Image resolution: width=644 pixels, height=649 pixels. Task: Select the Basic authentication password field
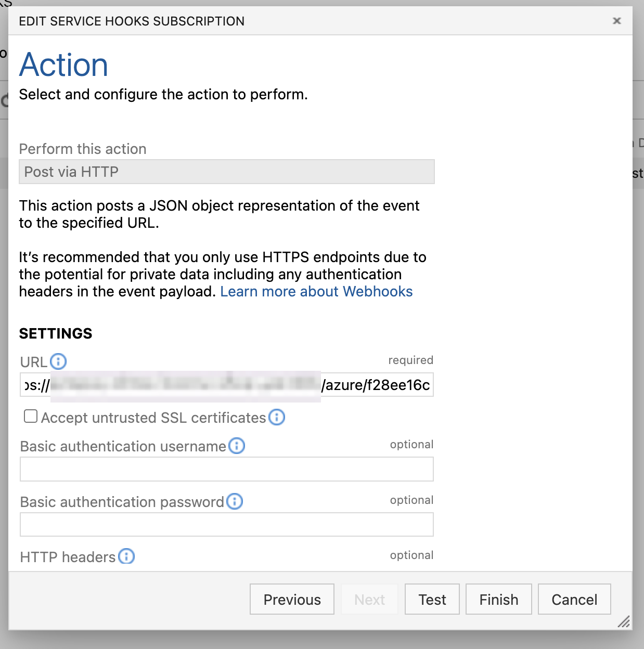pos(226,524)
